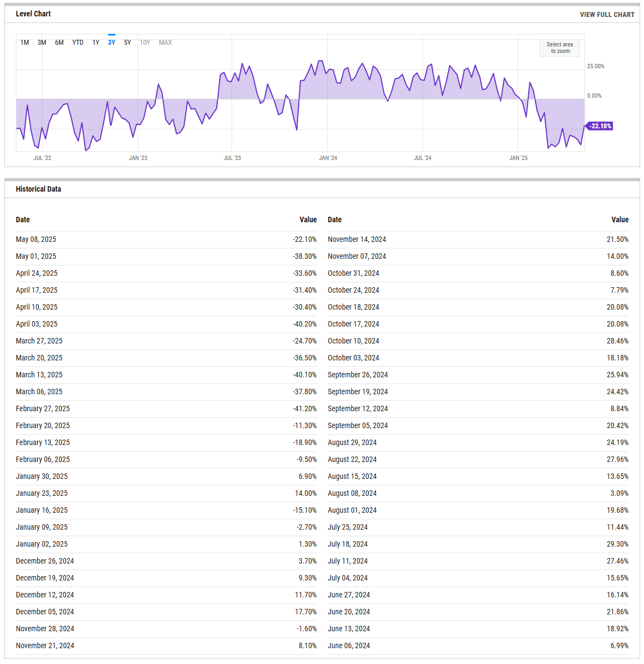Screen dimensions: 644x664
Task: Click the right Value column header
Action: 620,220
